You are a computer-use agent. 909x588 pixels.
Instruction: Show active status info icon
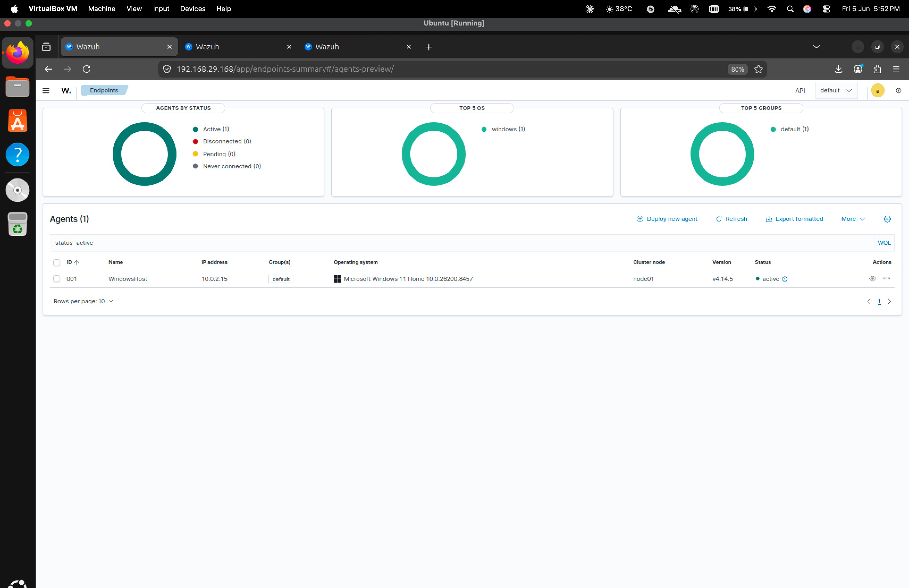click(785, 279)
